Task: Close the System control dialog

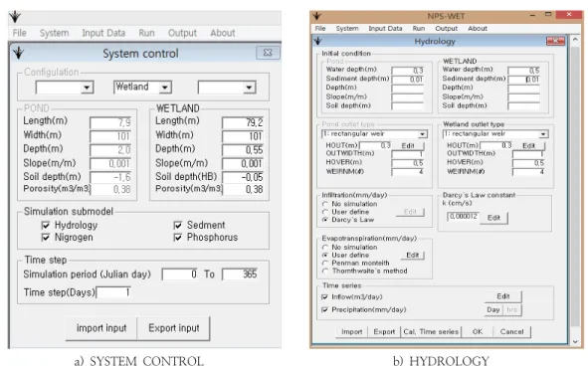Action: coord(268,53)
